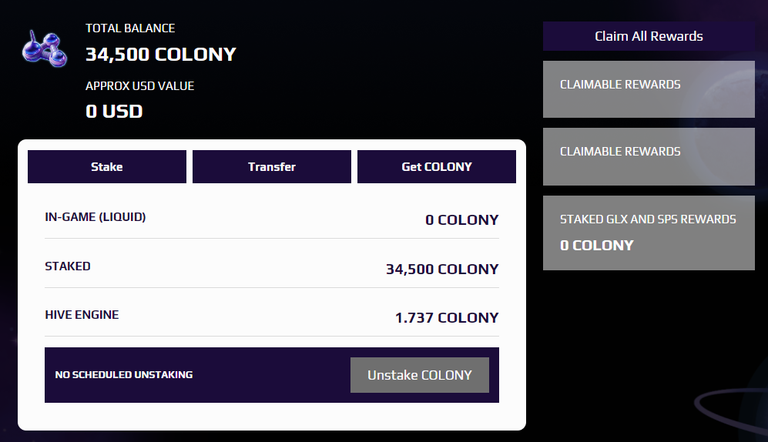
Task: Click the Total Balance heading
Action: [130, 28]
